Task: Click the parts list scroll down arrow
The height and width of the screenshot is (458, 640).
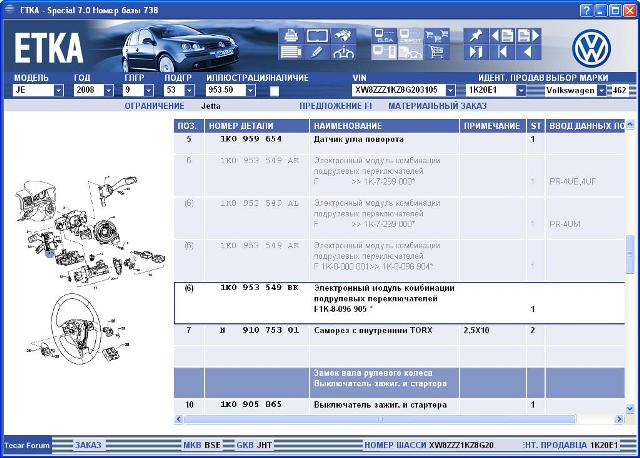Action: coord(630,408)
